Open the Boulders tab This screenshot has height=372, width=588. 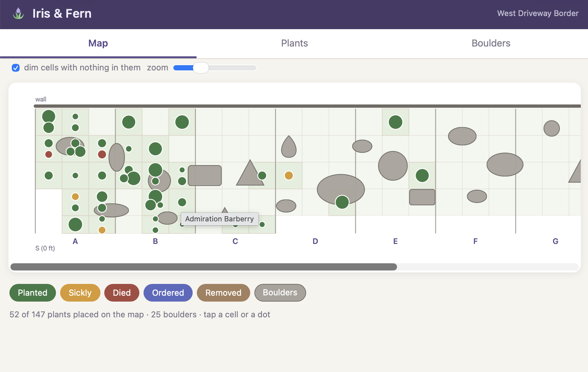[x=491, y=43]
